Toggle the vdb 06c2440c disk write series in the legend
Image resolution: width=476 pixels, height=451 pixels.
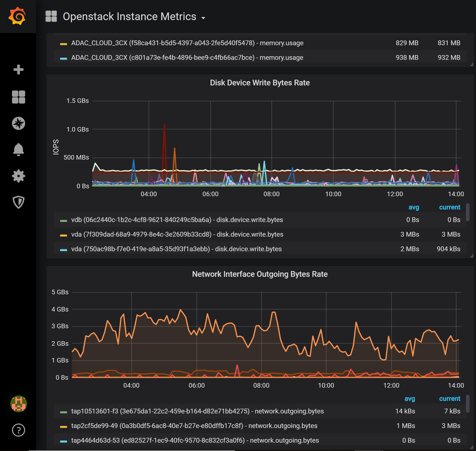click(177, 220)
